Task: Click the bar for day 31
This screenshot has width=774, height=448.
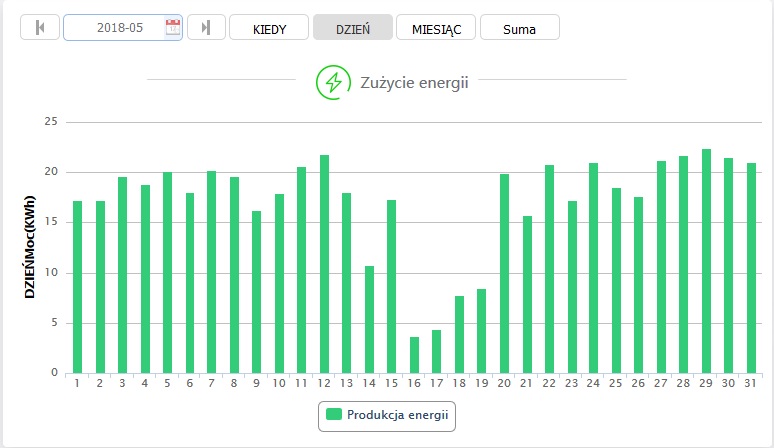Action: (751, 268)
